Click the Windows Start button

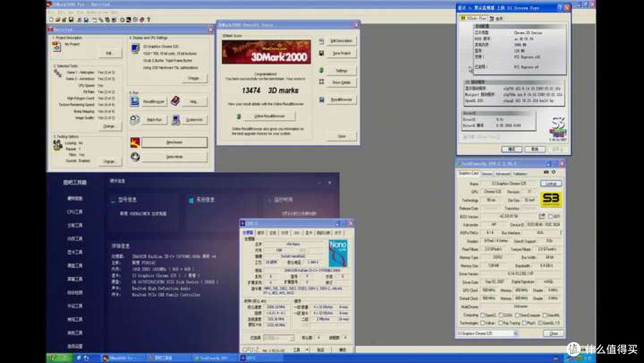pos(60,358)
